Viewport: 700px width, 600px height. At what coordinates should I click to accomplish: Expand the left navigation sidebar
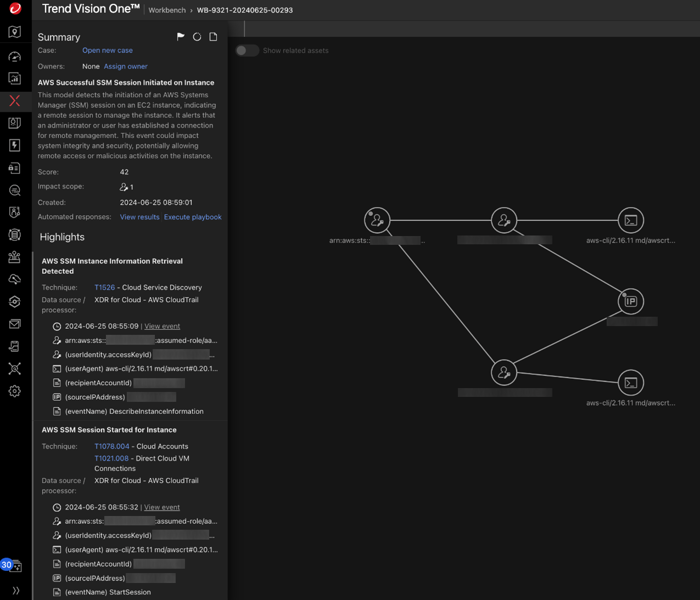[15, 591]
